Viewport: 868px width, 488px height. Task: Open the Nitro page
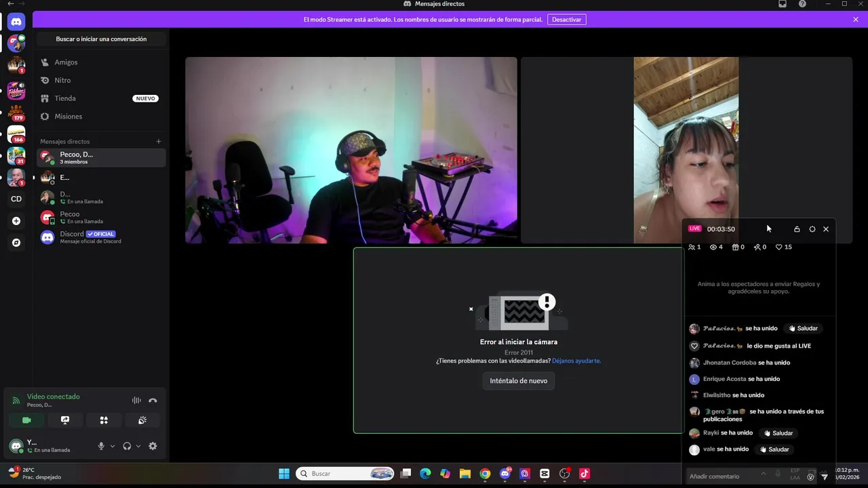[x=101, y=80]
